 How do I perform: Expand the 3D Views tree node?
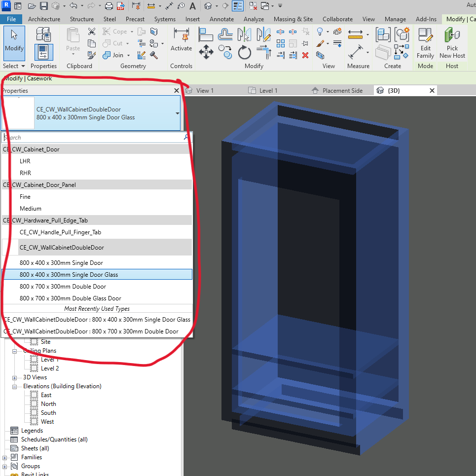click(x=15, y=378)
